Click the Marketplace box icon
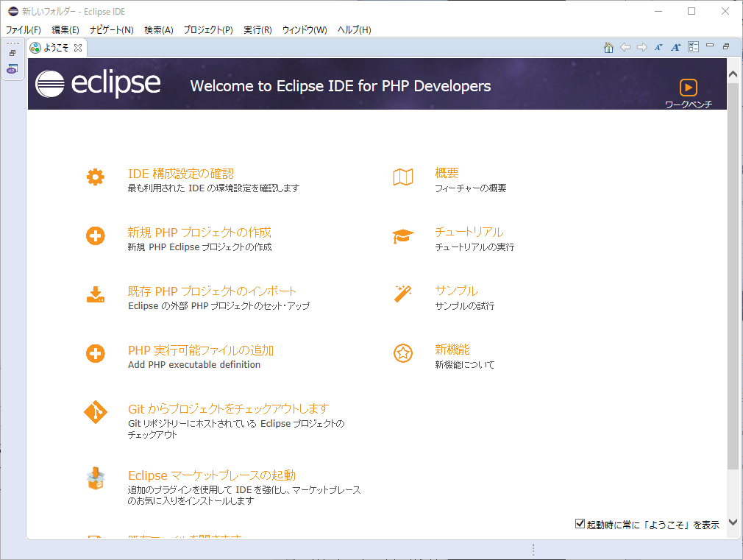Screen dimensions: 743x560 [x=96, y=478]
